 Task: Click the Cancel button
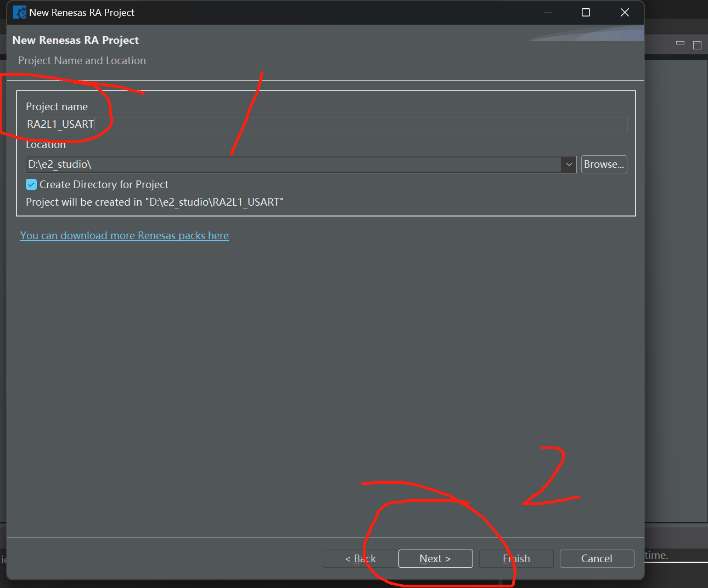597,558
